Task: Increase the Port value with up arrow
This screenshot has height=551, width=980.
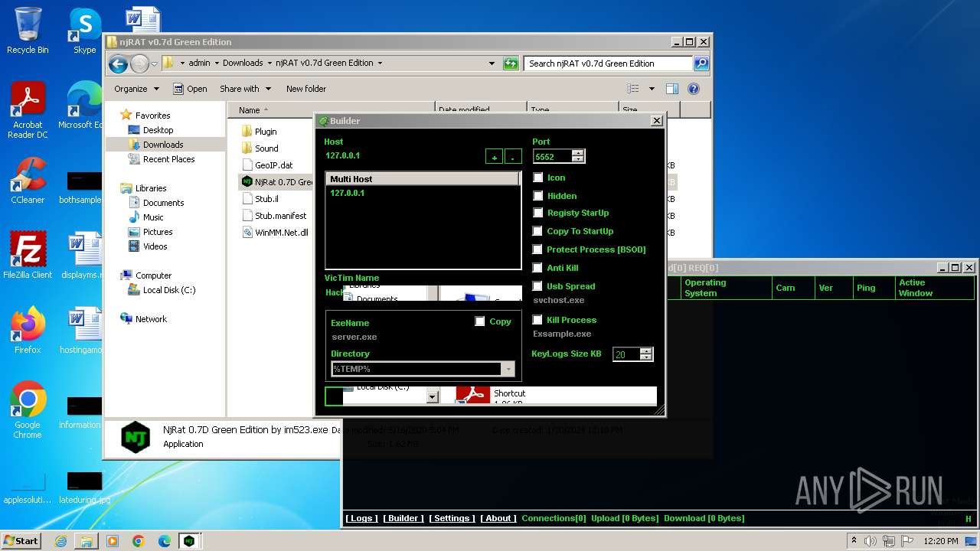Action: [x=579, y=153]
